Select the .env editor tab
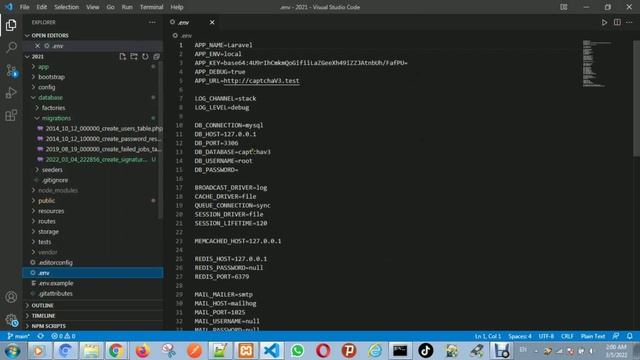Viewport: 640px width, 360px height. 192,22
